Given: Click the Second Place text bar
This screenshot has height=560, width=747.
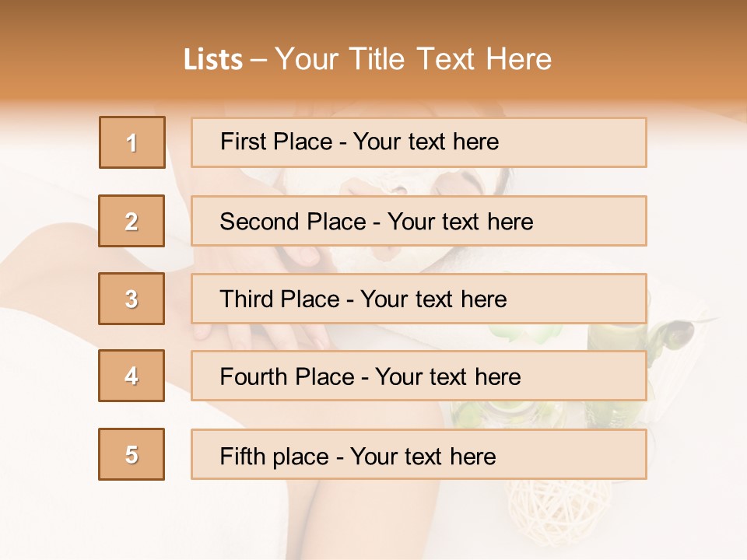Looking at the screenshot, I should (419, 221).
